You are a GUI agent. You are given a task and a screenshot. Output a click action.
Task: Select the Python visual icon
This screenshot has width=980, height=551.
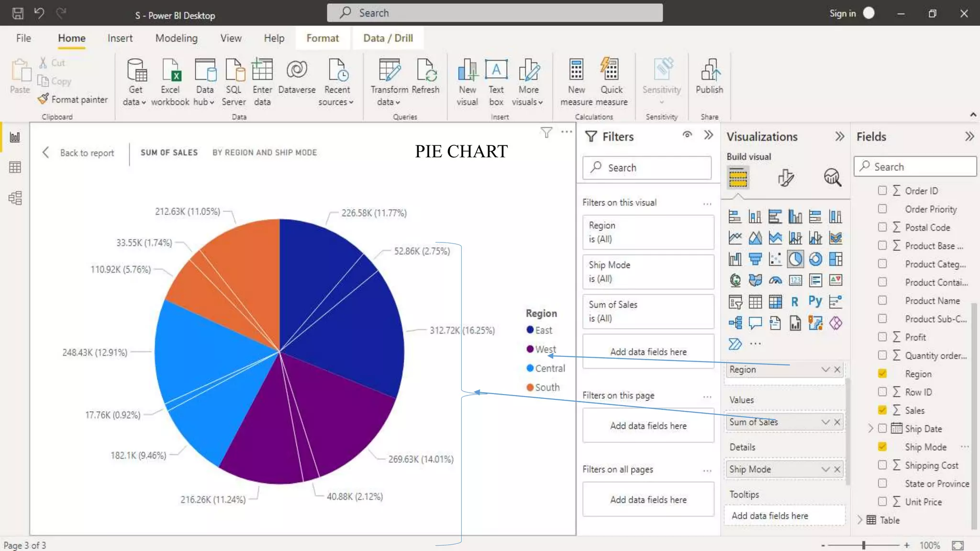click(815, 301)
